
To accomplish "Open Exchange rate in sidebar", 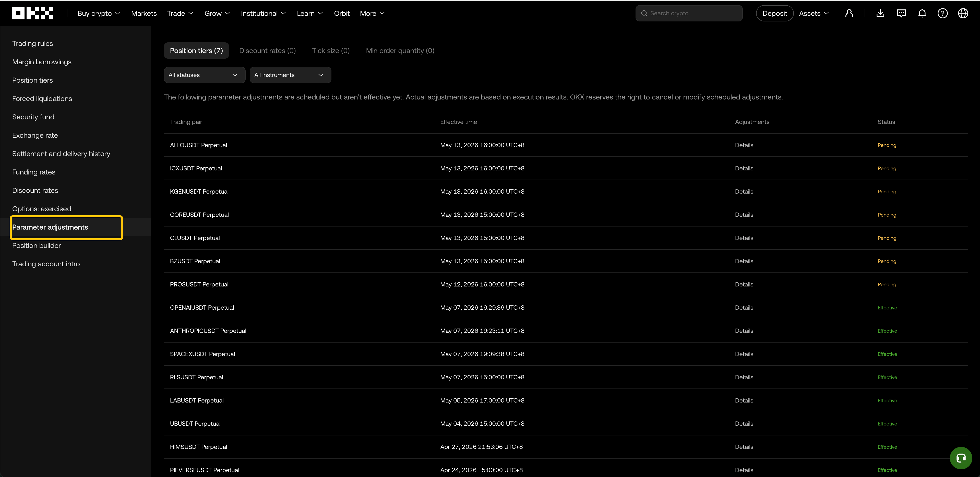I will pyautogui.click(x=35, y=135).
